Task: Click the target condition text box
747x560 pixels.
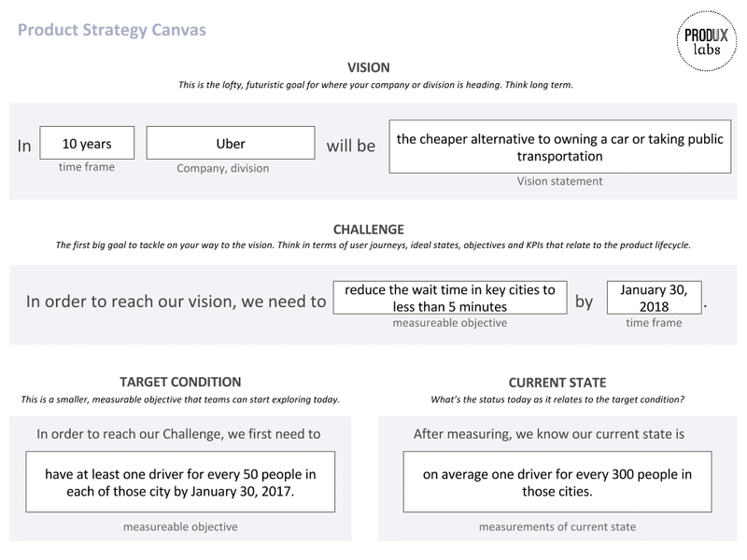Action: pyautogui.click(x=180, y=482)
